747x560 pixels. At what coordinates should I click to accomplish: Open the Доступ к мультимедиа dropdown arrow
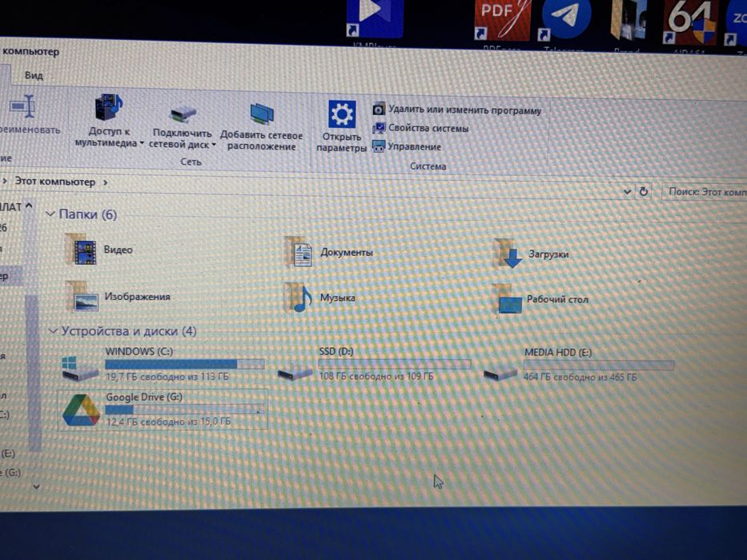142,143
